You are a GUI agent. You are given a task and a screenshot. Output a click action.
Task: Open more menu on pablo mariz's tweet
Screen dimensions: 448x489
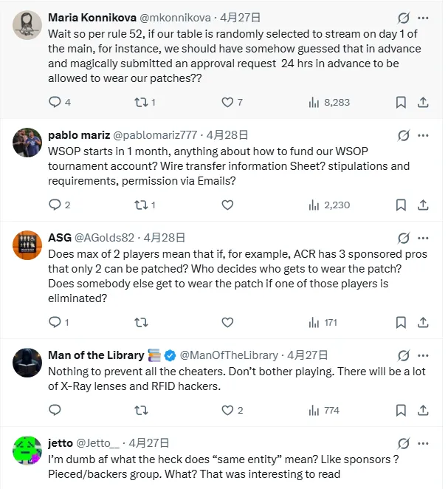tap(424, 135)
